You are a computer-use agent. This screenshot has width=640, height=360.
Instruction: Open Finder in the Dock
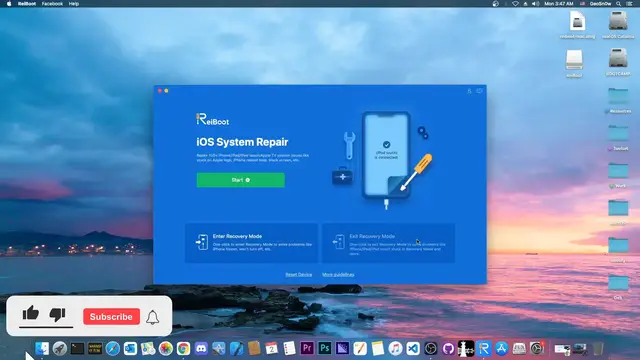(42, 349)
